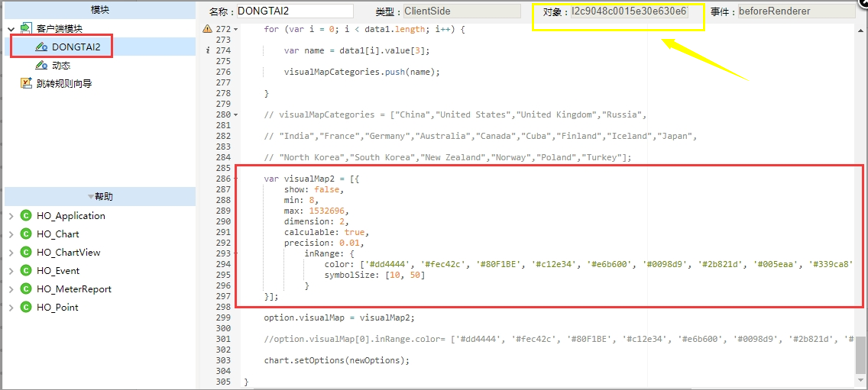The width and height of the screenshot is (868, 390).
Task: Select HO_Event label
Action: point(58,270)
